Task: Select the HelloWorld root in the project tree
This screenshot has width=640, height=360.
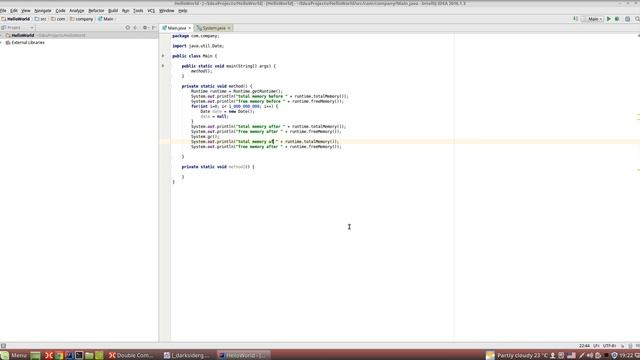Action: 23,36
